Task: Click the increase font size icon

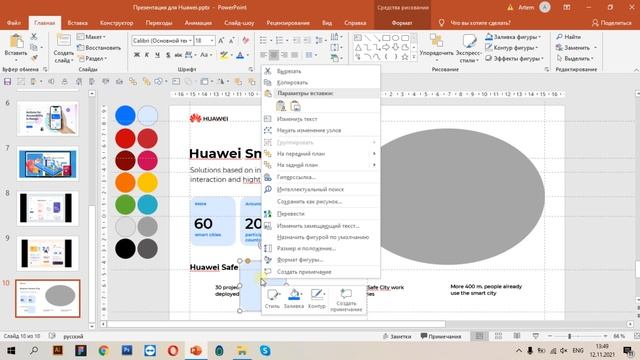Action: point(221,40)
